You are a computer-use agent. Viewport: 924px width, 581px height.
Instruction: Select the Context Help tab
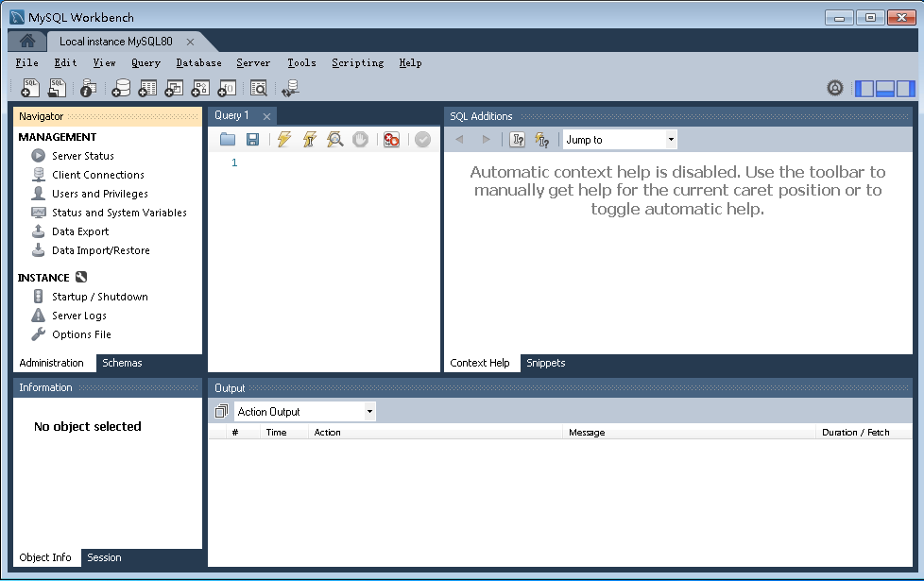[480, 363]
